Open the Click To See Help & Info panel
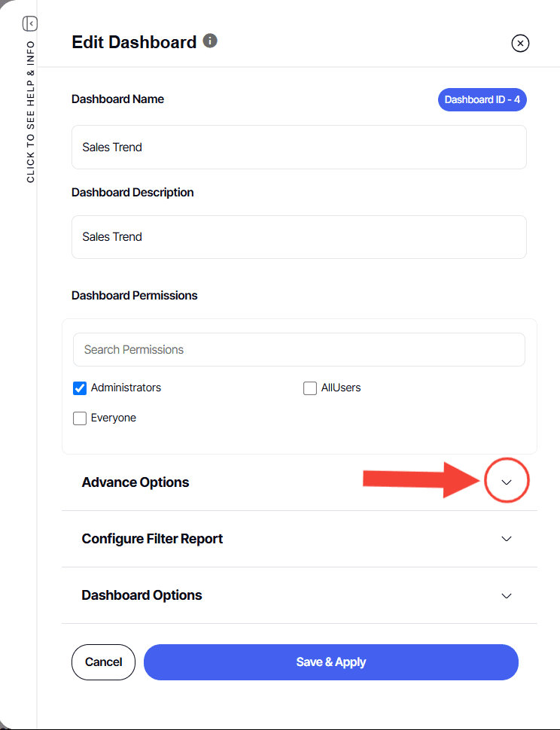The height and width of the screenshot is (730, 560). click(30, 113)
